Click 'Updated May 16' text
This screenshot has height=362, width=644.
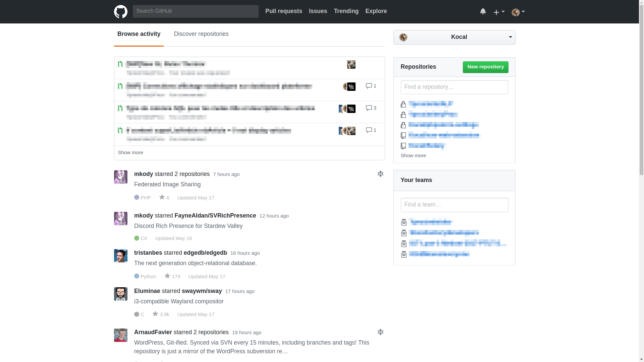173,238
